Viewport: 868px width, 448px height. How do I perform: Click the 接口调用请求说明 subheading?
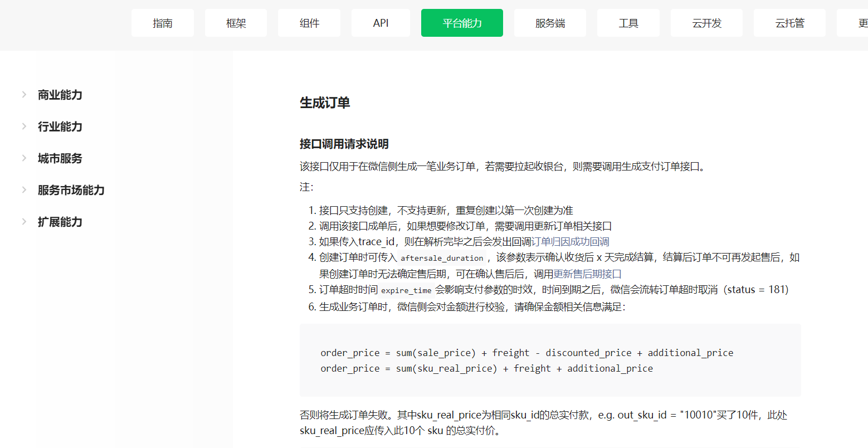(x=344, y=144)
